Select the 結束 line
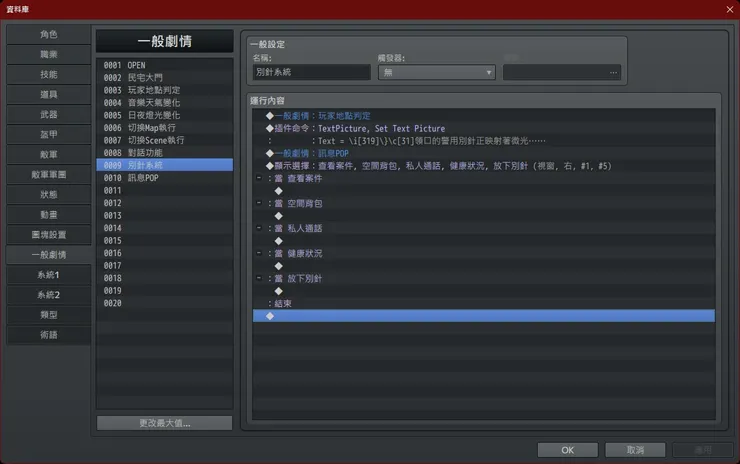The width and height of the screenshot is (740, 464). (x=484, y=304)
